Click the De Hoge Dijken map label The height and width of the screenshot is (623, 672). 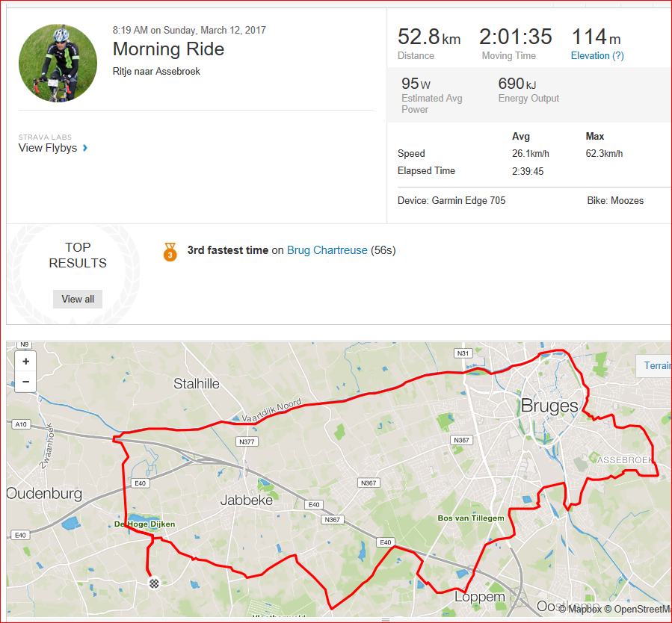click(144, 524)
